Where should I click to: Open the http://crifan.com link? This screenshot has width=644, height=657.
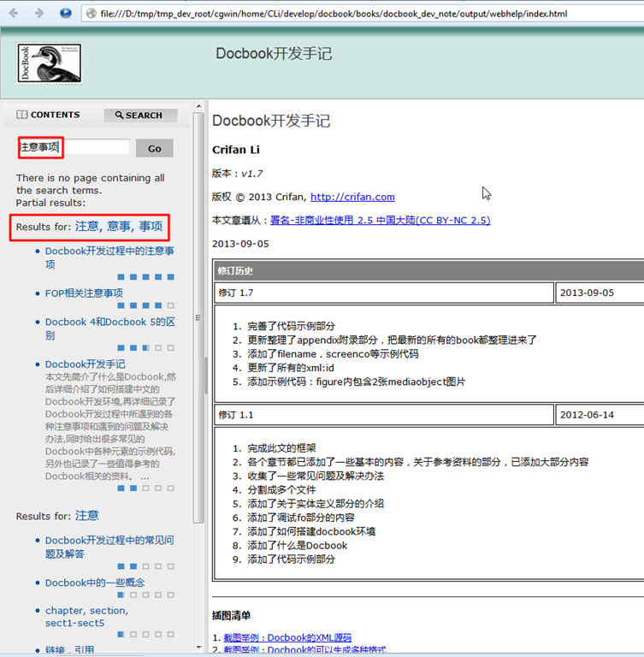[352, 197]
